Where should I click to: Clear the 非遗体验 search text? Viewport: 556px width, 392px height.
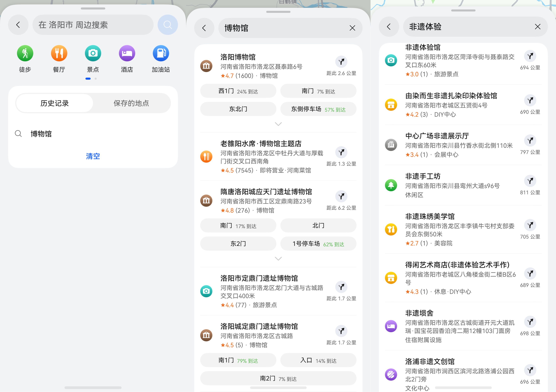(538, 27)
